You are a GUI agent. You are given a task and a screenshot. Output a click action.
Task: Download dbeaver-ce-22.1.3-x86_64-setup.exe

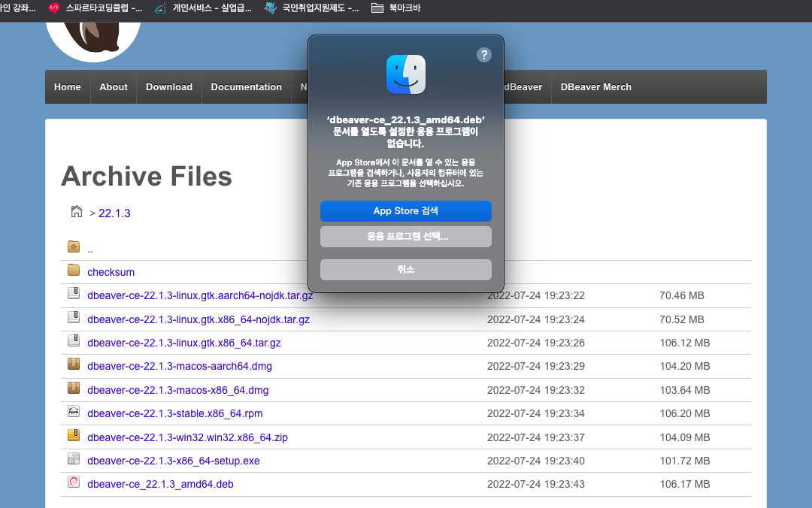tap(174, 461)
